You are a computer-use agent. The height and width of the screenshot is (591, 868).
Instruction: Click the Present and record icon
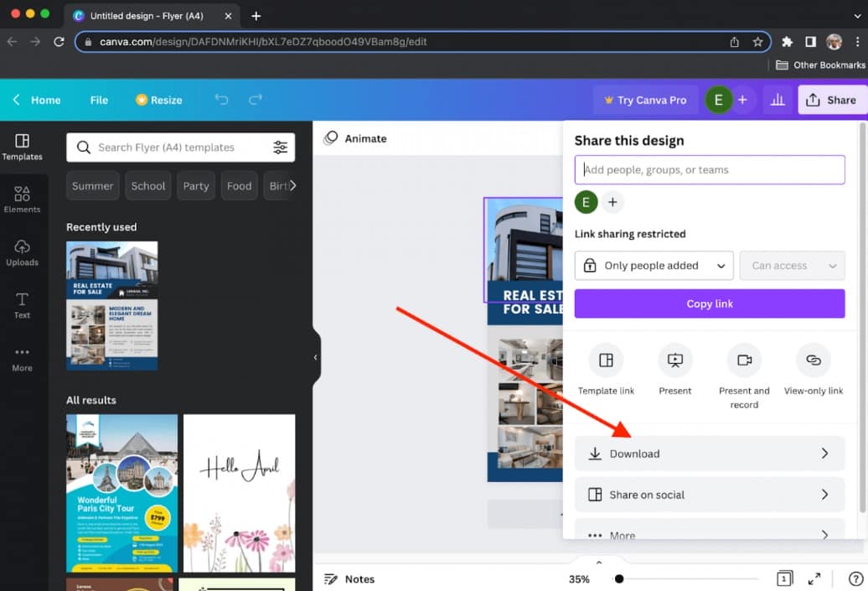(744, 360)
